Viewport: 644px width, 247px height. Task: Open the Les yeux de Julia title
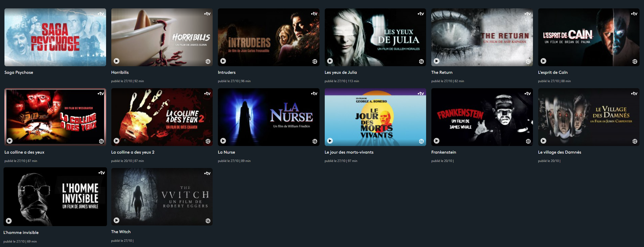tap(341, 72)
